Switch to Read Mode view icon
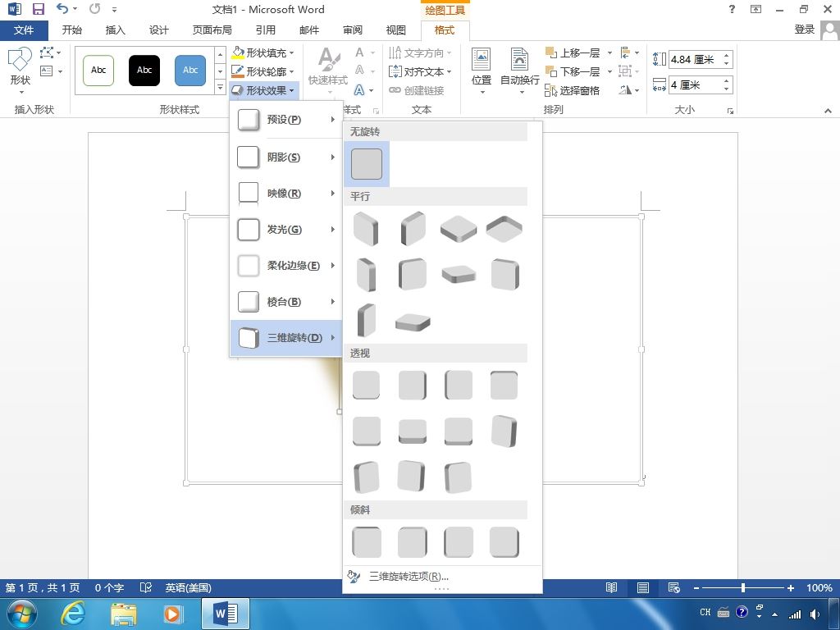 click(x=611, y=587)
